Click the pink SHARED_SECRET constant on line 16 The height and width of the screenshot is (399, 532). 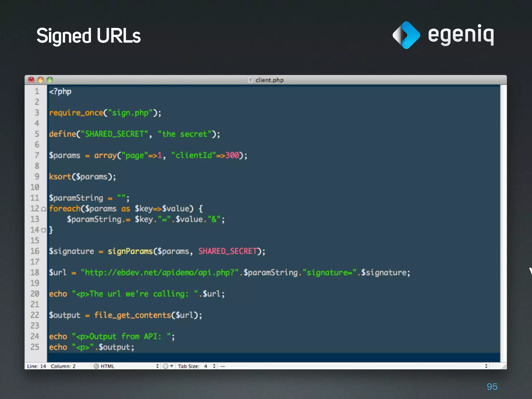pos(228,251)
